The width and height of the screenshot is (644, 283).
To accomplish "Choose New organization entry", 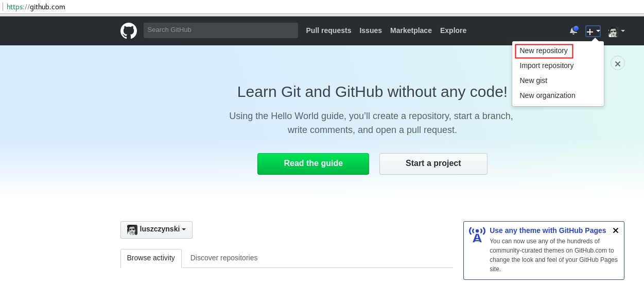I will pos(547,95).
